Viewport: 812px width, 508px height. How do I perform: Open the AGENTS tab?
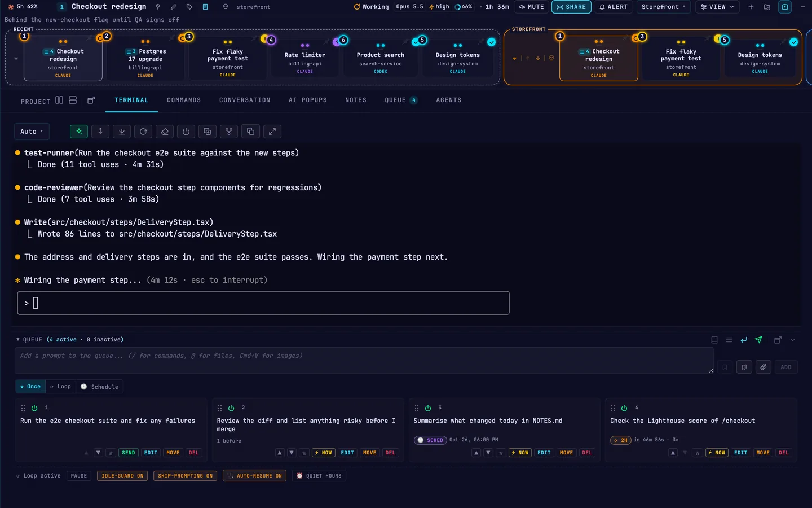pos(449,100)
